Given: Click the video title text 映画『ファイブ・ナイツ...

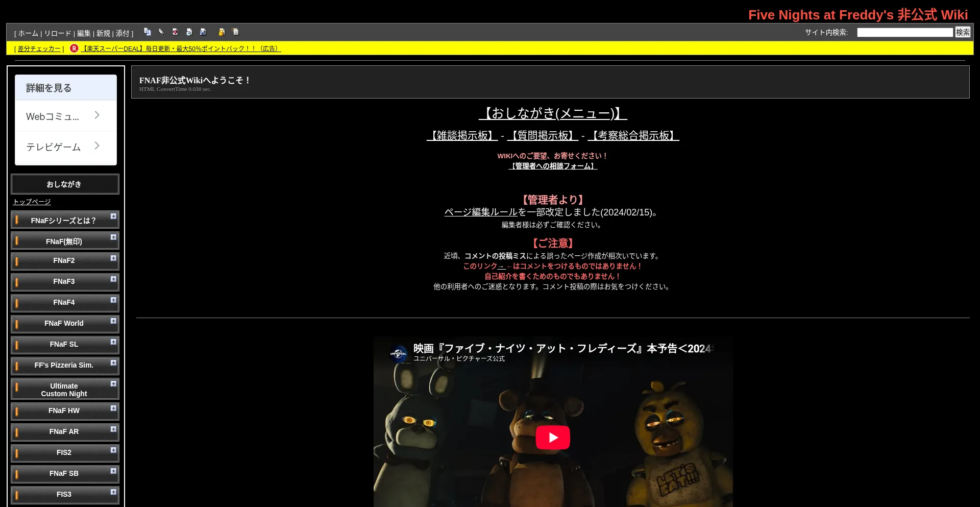Looking at the screenshot, I should coord(563,348).
